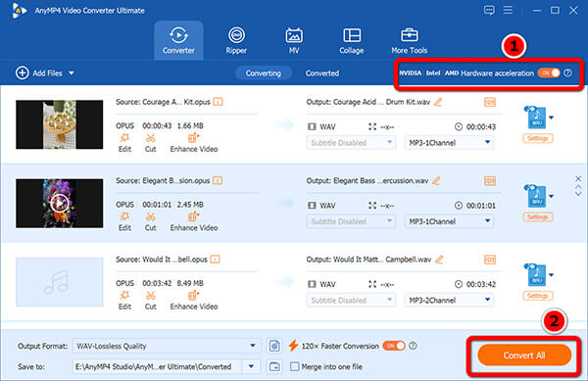Toggle 120x Faster Conversion switch
588x381 pixels.
tap(394, 346)
